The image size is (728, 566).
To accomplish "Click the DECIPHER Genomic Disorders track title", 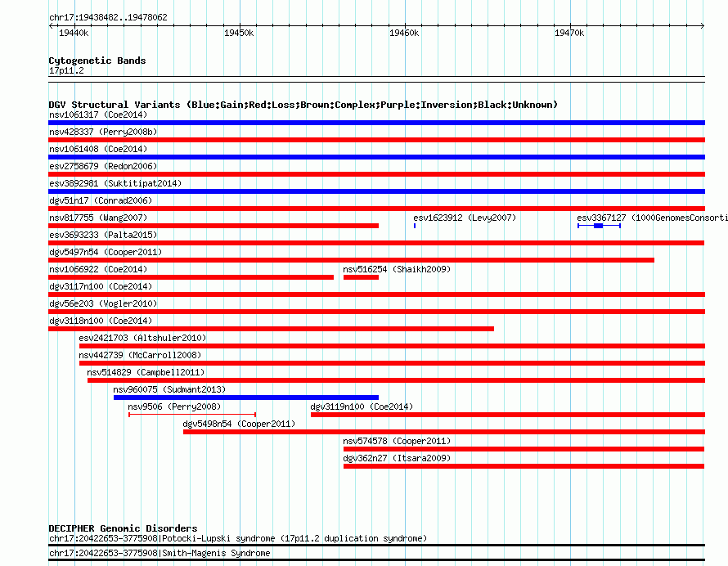I will click(x=123, y=528).
